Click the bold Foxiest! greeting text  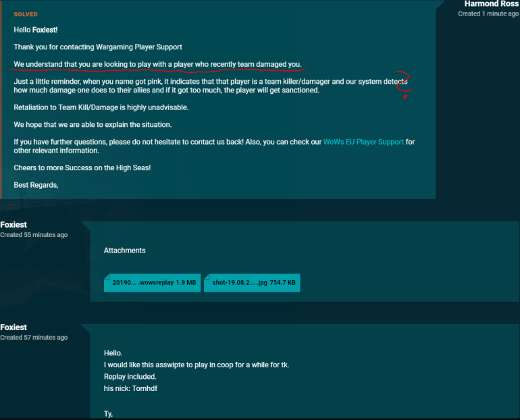pos(45,30)
